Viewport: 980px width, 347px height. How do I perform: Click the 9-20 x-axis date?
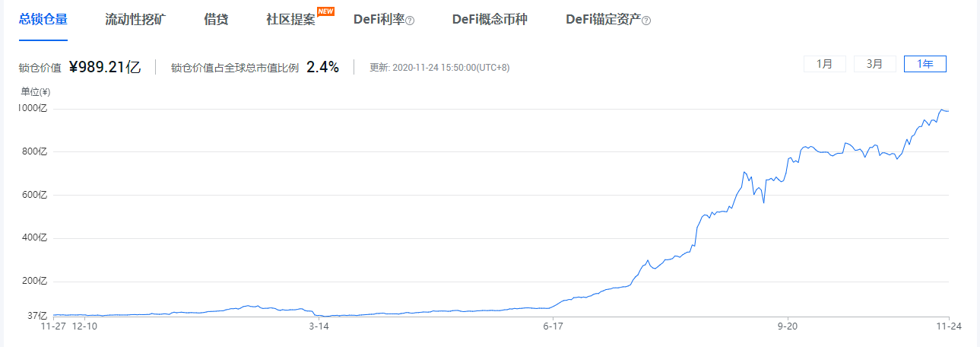click(788, 326)
